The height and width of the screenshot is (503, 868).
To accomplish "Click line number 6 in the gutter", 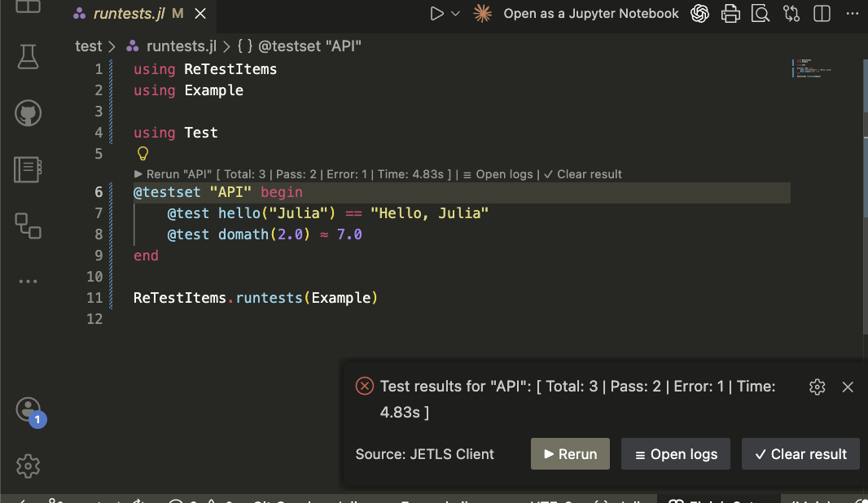I will (x=99, y=192).
